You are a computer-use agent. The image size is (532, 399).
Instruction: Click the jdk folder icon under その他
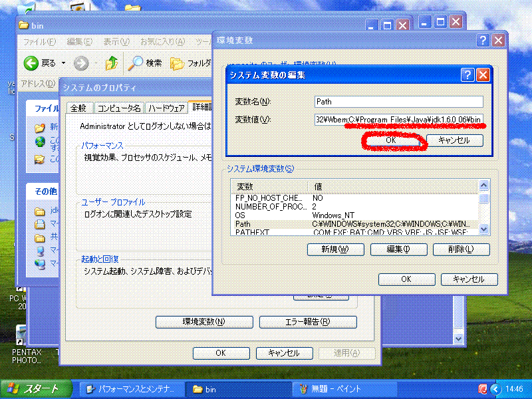(40, 211)
